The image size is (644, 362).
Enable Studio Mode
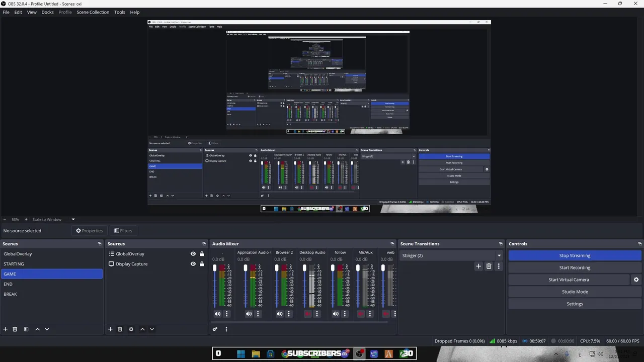(x=575, y=292)
